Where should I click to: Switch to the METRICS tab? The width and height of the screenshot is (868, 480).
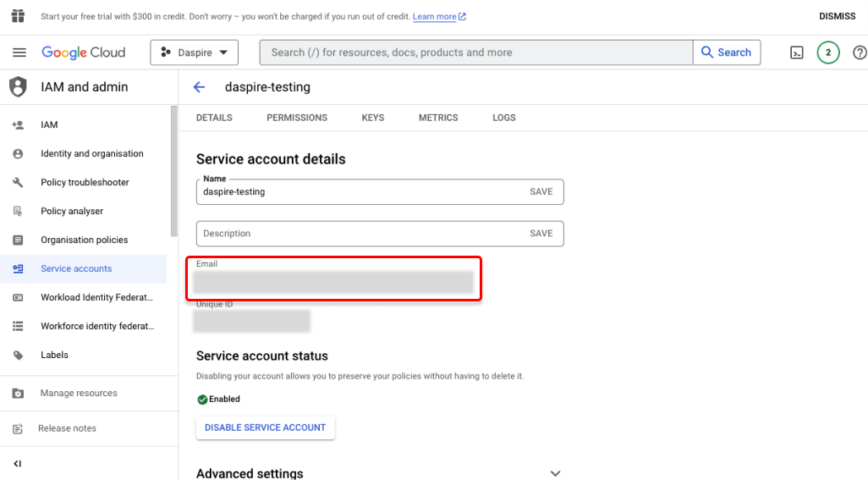point(438,118)
